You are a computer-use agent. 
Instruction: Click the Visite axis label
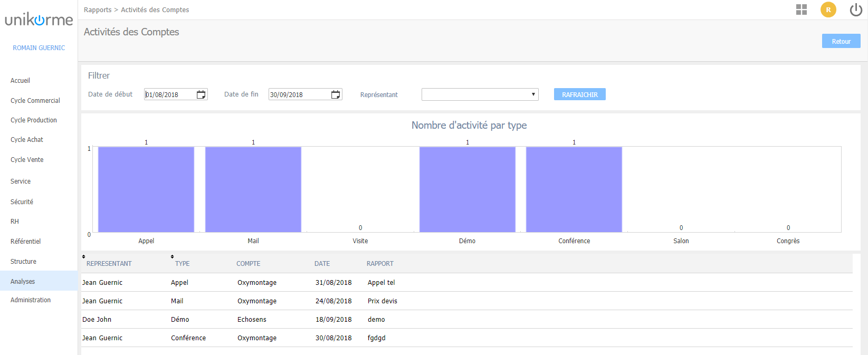pyautogui.click(x=360, y=241)
